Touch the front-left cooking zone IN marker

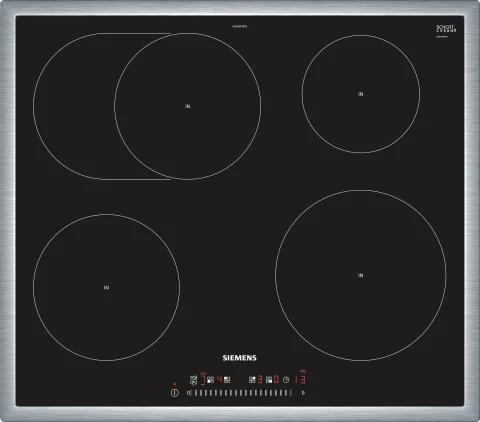tap(106, 287)
